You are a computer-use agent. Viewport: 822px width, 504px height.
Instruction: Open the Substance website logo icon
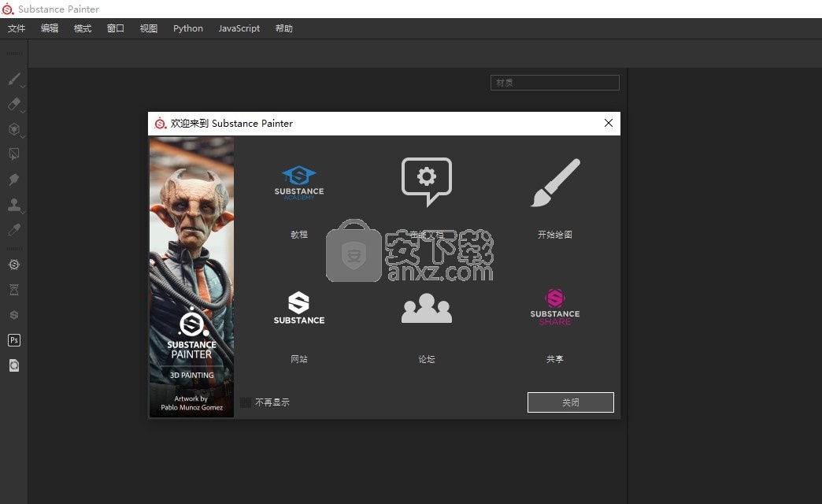tap(299, 308)
